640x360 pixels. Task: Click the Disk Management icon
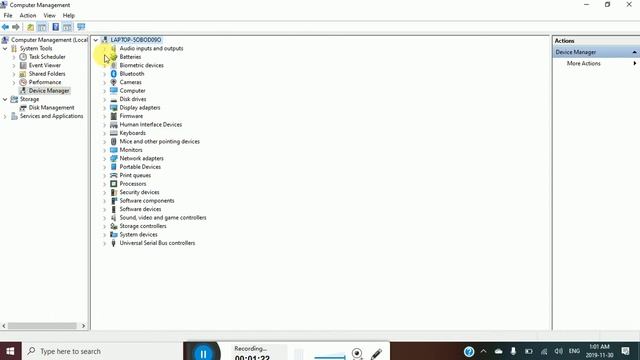(x=23, y=108)
